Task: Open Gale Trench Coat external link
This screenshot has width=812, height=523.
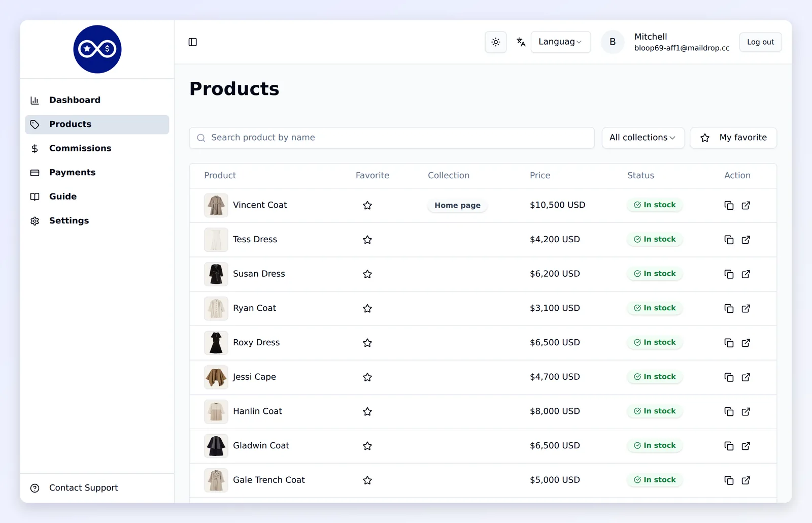Action: pos(746,480)
